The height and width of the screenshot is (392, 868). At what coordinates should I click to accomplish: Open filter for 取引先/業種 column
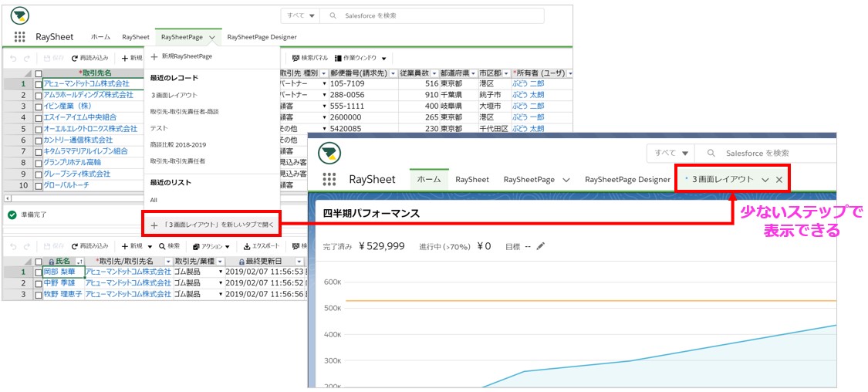(220, 261)
